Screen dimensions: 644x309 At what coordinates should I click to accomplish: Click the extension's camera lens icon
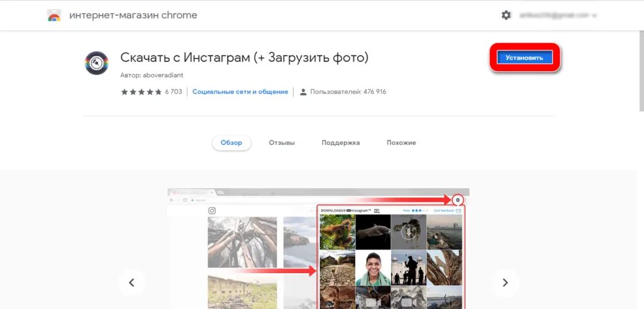96,63
